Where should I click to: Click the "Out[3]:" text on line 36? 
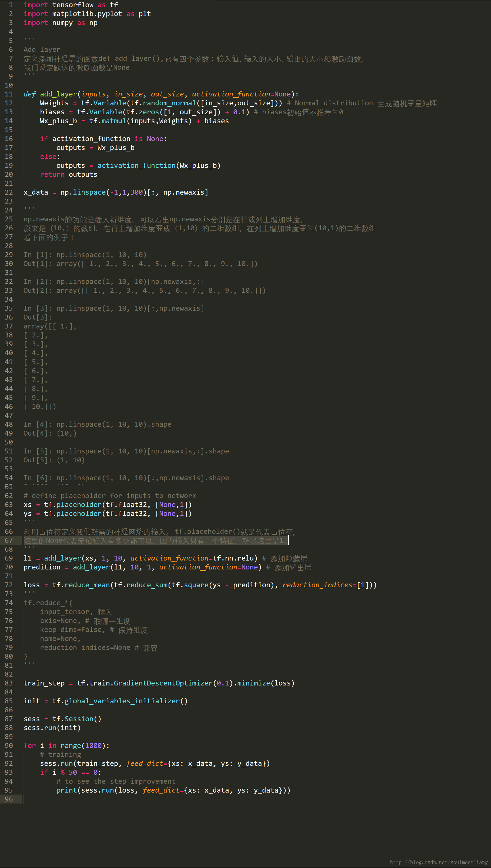[38, 318]
